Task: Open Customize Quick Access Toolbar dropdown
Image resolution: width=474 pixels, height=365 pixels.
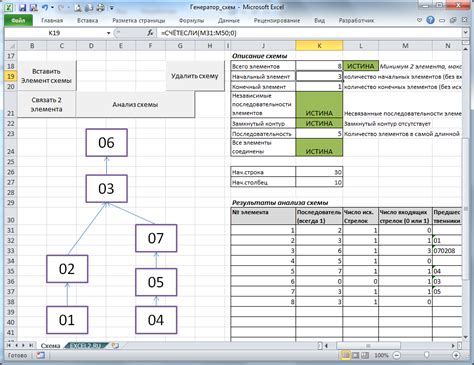Action: (112, 8)
